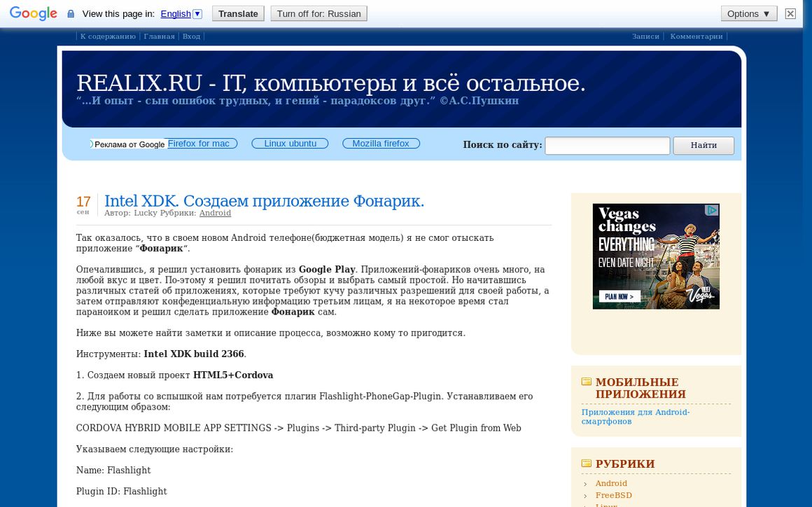This screenshot has width=812, height=507.
Task: Click the arrow bullet next to sidebar Android
Action: click(585, 484)
